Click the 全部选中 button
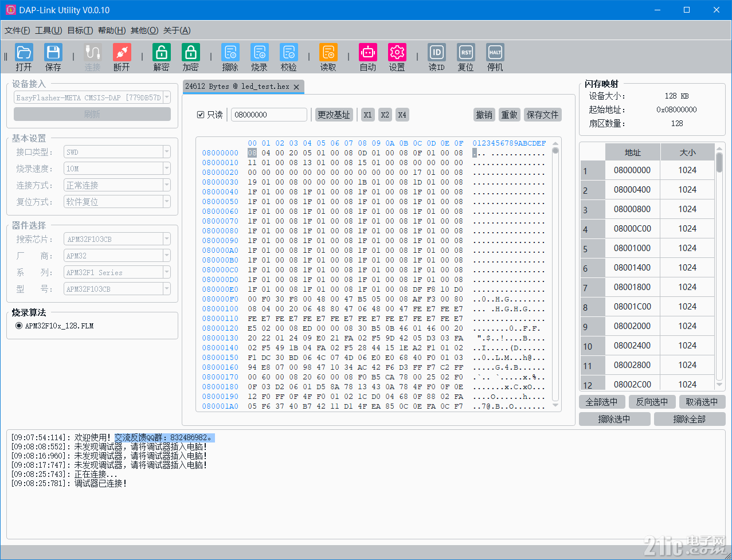The height and width of the screenshot is (560, 732). (x=602, y=402)
